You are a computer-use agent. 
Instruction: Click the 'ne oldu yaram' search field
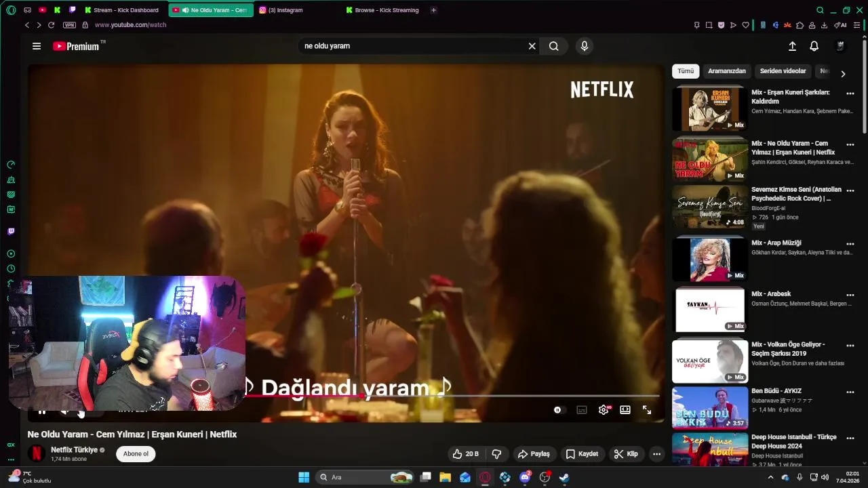tap(412, 46)
